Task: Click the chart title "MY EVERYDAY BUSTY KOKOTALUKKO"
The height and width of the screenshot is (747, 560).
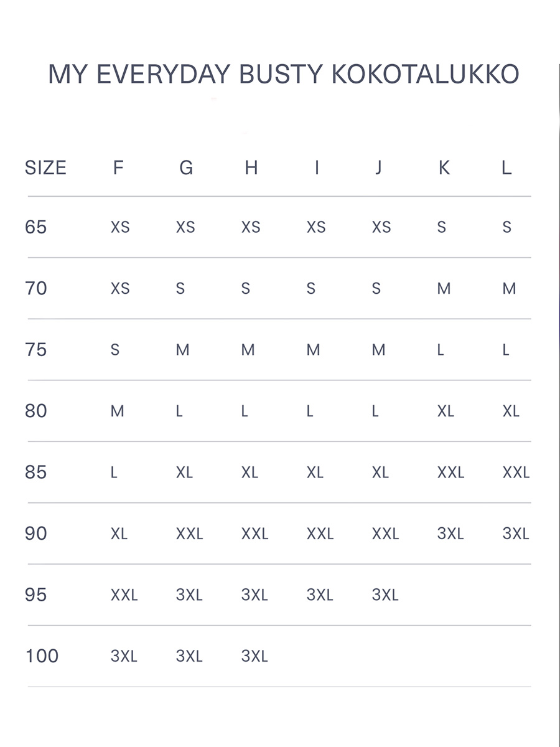Action: point(283,75)
